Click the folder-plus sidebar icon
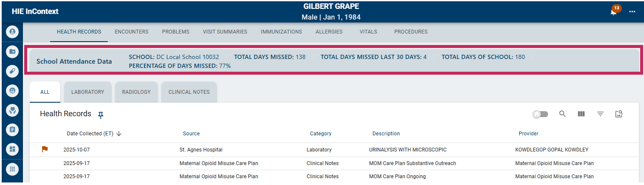The height and width of the screenshot is (185, 644). [12, 51]
